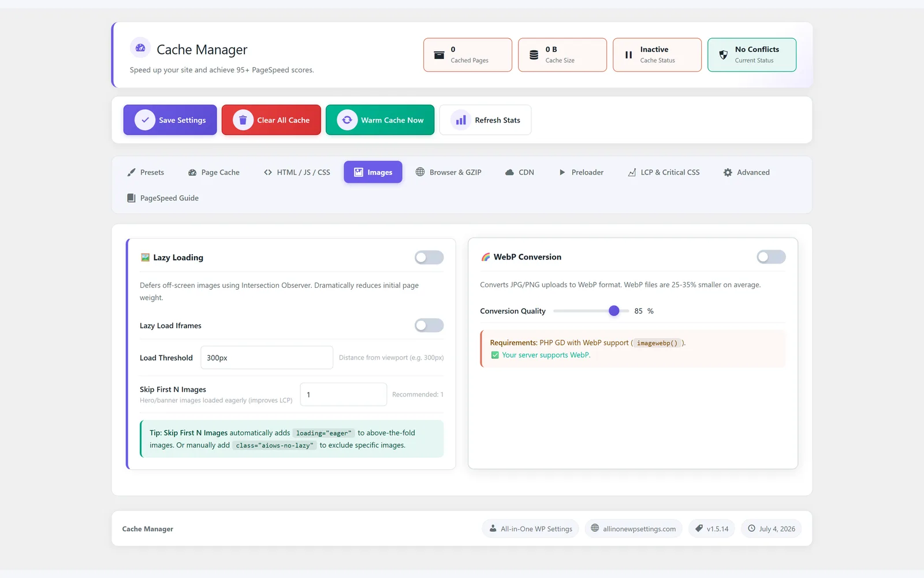Screen dimensions: 924x578
Task: Start Warm Cache Now
Action: click(x=380, y=120)
